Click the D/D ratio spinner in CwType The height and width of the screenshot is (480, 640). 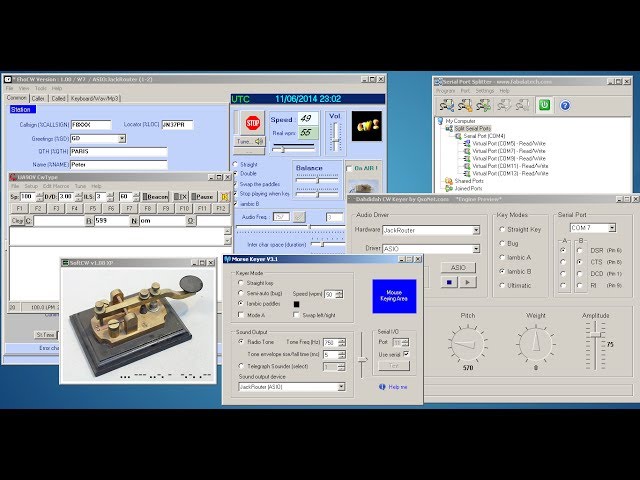[x=78, y=197]
